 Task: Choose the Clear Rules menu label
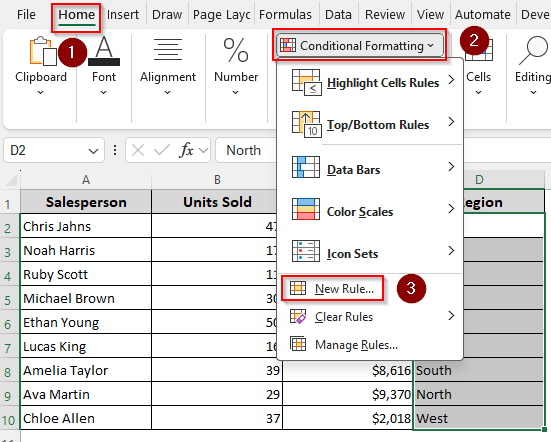point(344,317)
